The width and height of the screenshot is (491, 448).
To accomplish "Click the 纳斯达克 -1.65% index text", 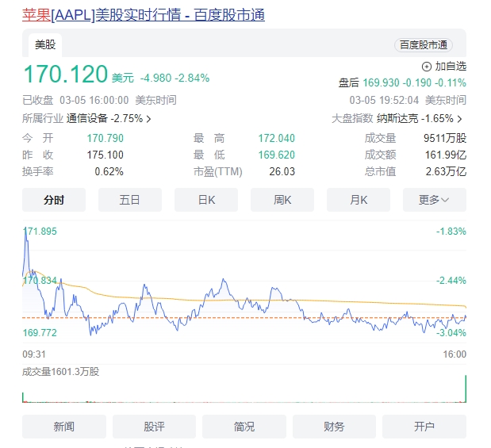I will click(415, 119).
